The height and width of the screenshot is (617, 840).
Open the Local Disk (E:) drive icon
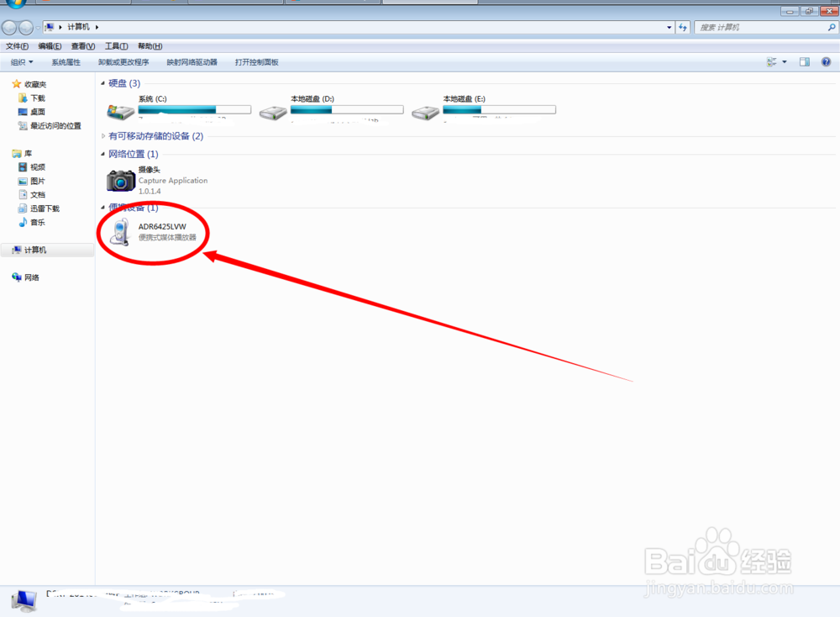tap(425, 112)
